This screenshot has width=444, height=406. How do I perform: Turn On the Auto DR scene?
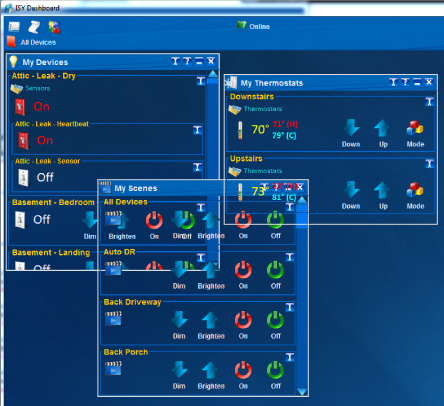point(243,270)
